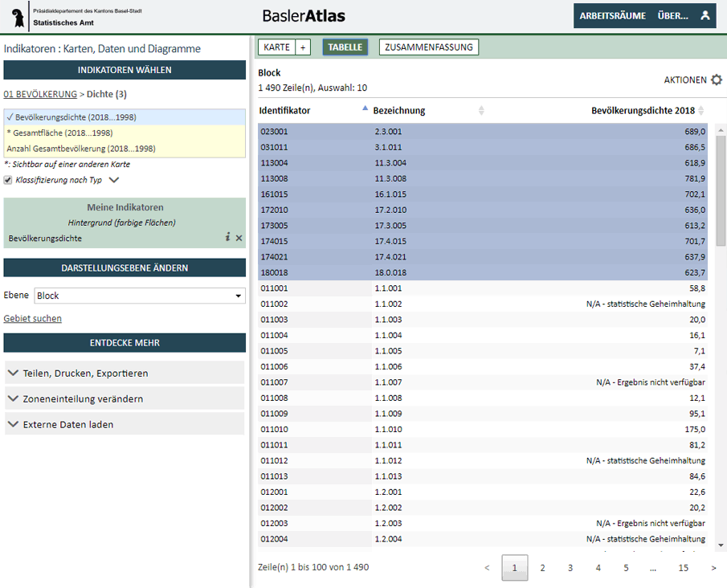The width and height of the screenshot is (727, 588).
Task: Open the 01 Bevölkerung breadcrumb link
Action: pos(40,94)
